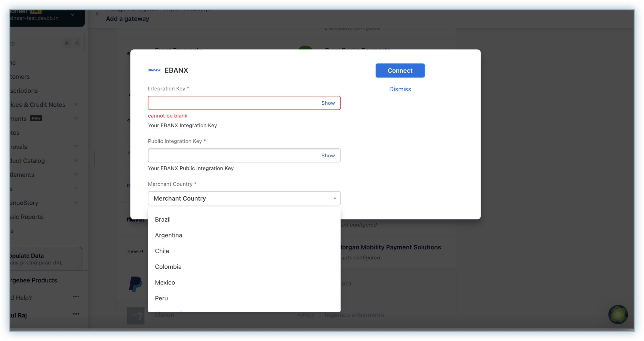Open the Populate Data card
Screen dimensions: 644x341
(x=46, y=259)
